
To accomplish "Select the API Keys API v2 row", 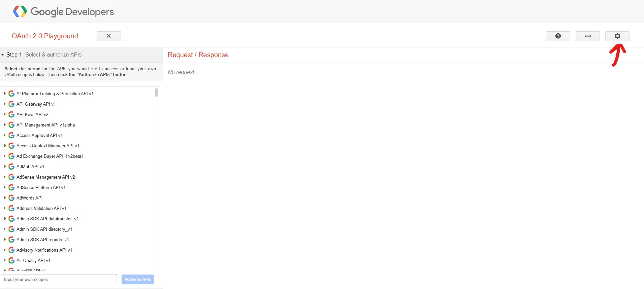I will click(32, 114).
